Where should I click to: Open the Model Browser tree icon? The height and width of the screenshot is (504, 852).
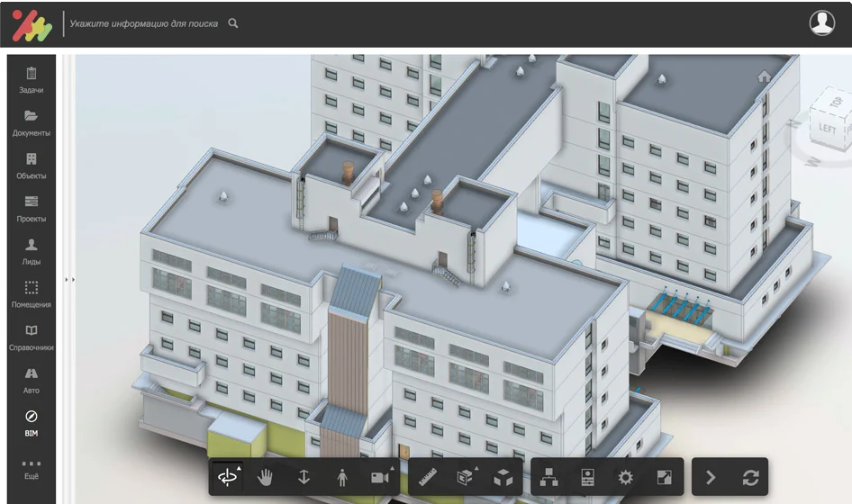pyautogui.click(x=548, y=478)
